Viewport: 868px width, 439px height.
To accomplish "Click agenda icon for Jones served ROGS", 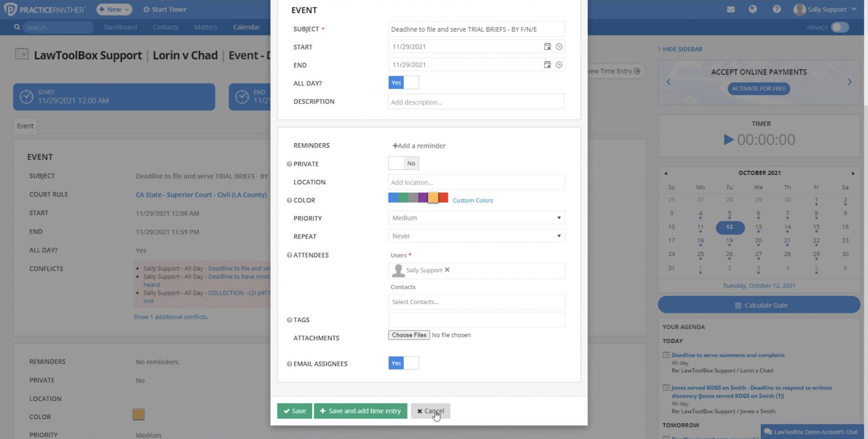I will pyautogui.click(x=666, y=388).
